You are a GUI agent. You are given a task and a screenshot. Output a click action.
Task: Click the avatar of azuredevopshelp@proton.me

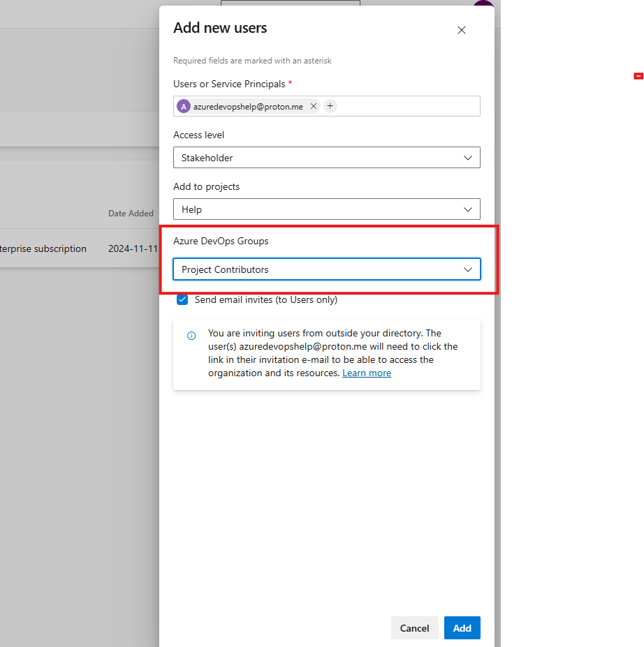click(183, 107)
